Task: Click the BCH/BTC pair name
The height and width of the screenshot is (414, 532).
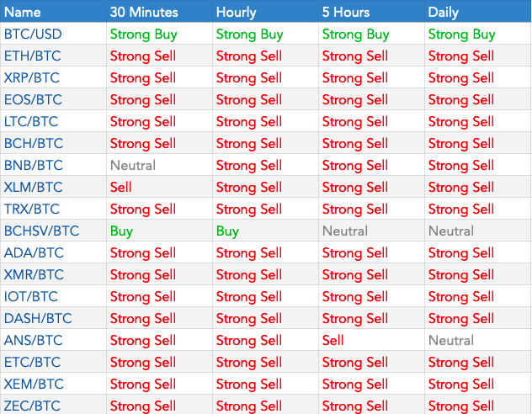Action: click(x=33, y=144)
